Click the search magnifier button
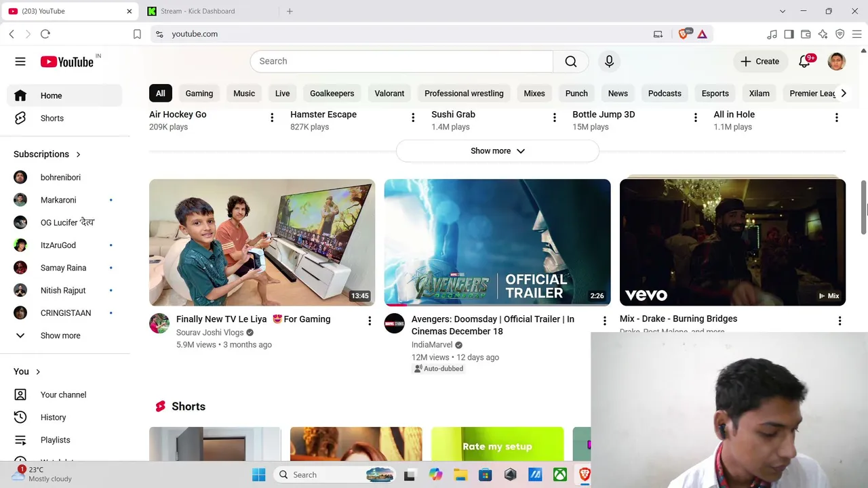This screenshot has height=488, width=868. 571,61
